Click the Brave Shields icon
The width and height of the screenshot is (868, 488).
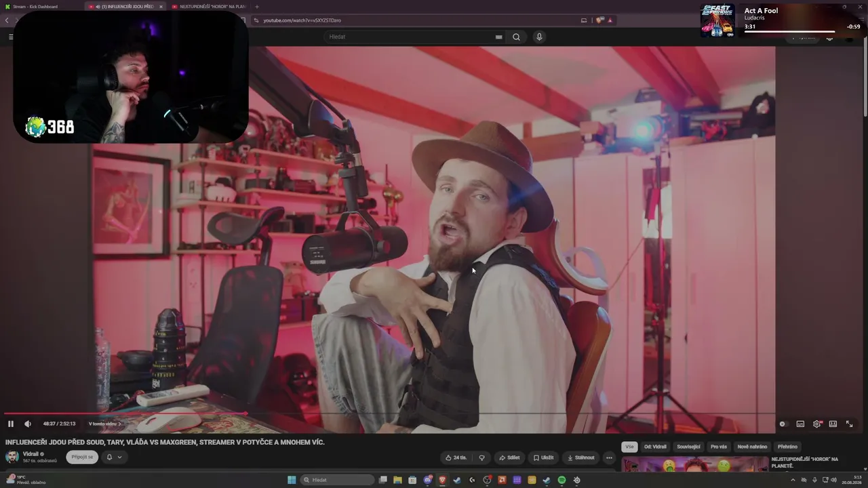coord(599,20)
